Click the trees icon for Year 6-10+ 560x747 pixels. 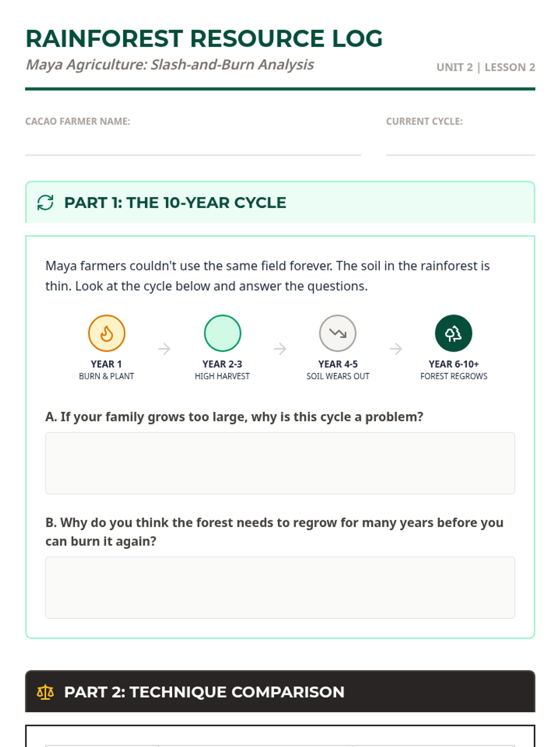[453, 333]
